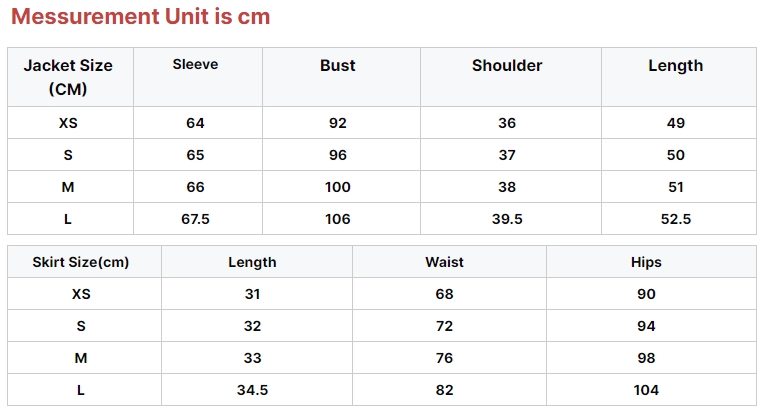Select the XS row label in jacket table

coord(68,123)
